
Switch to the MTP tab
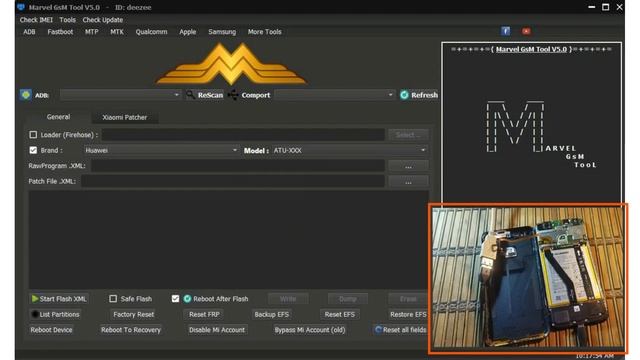click(91, 31)
